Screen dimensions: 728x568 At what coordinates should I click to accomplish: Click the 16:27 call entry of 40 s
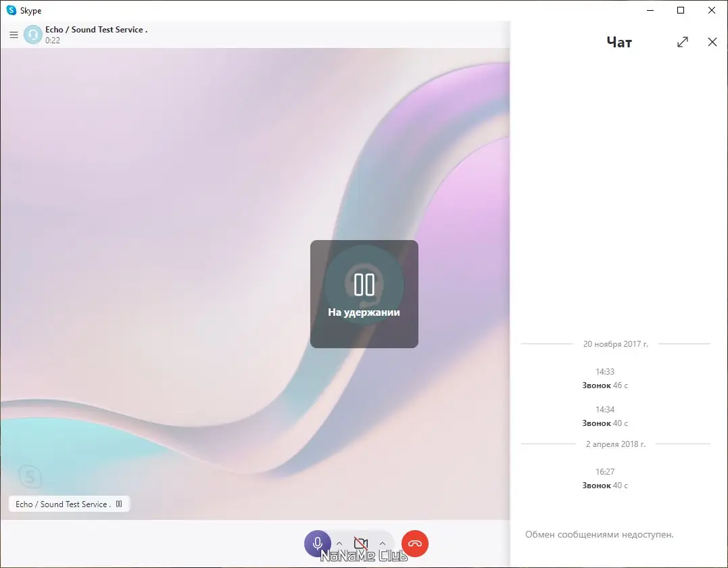[605, 479]
